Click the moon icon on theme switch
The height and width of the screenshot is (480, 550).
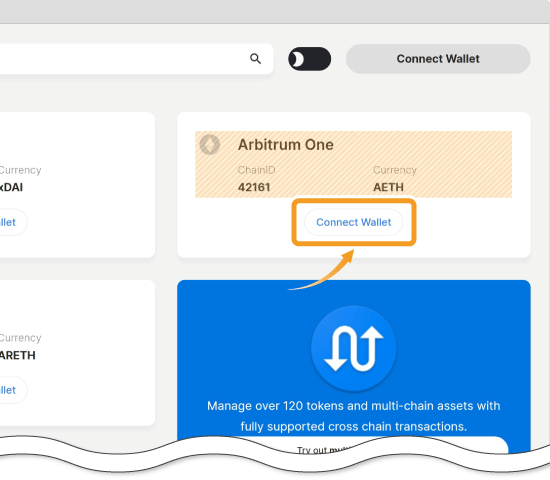click(297, 59)
